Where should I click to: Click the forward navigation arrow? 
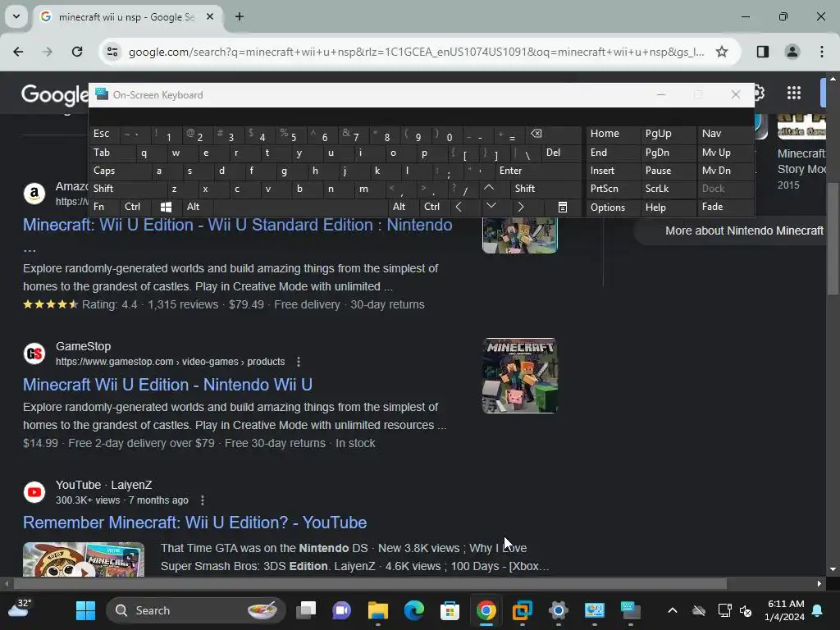[48, 52]
